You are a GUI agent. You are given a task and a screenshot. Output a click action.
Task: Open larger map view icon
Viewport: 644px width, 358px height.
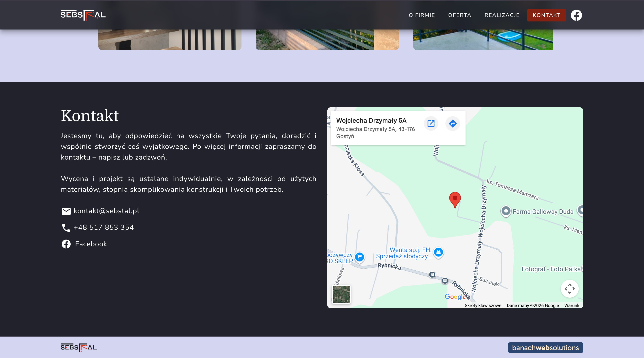[431, 123]
